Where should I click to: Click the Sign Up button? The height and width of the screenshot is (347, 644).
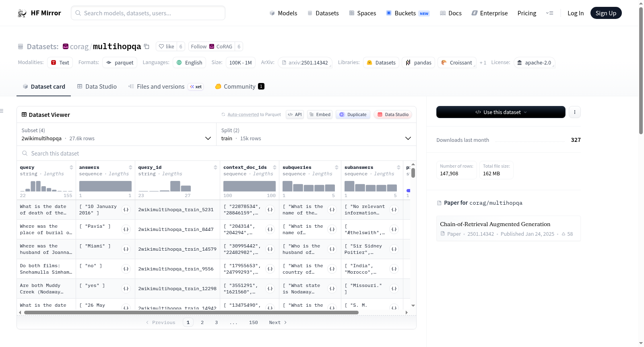pyautogui.click(x=606, y=13)
